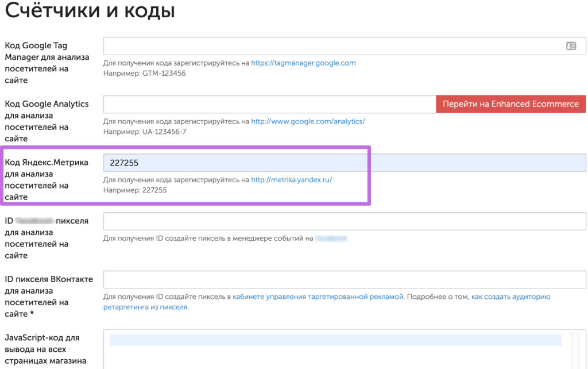Open the google.com/analytics link
This screenshot has height=369, width=588.
pos(308,121)
